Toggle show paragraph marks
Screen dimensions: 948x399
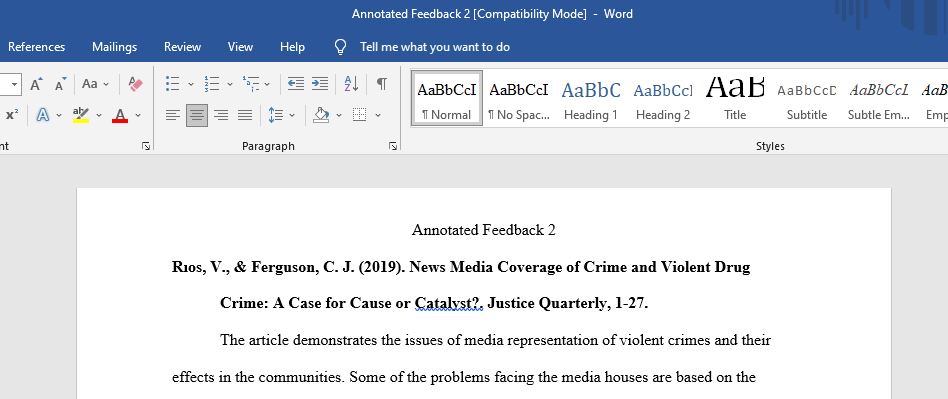(381, 84)
